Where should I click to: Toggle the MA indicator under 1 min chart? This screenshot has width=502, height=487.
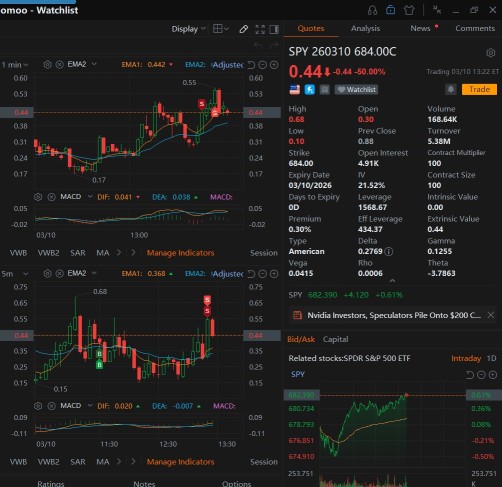coord(103,253)
